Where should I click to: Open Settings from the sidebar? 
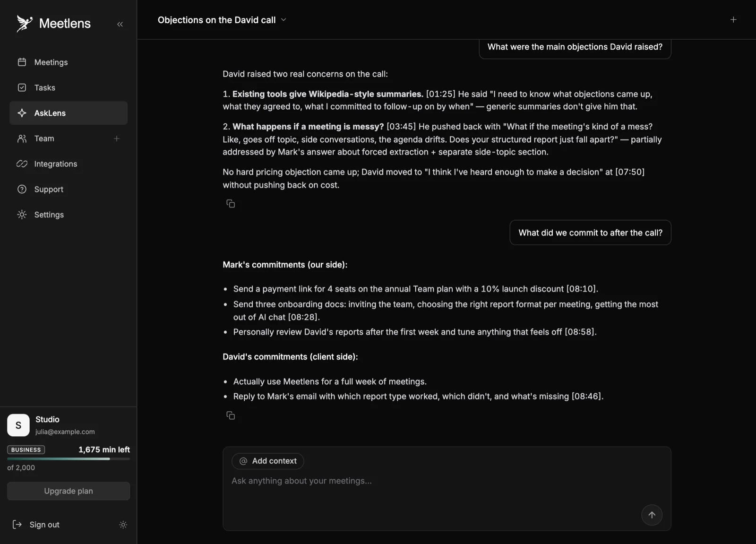[69, 215]
